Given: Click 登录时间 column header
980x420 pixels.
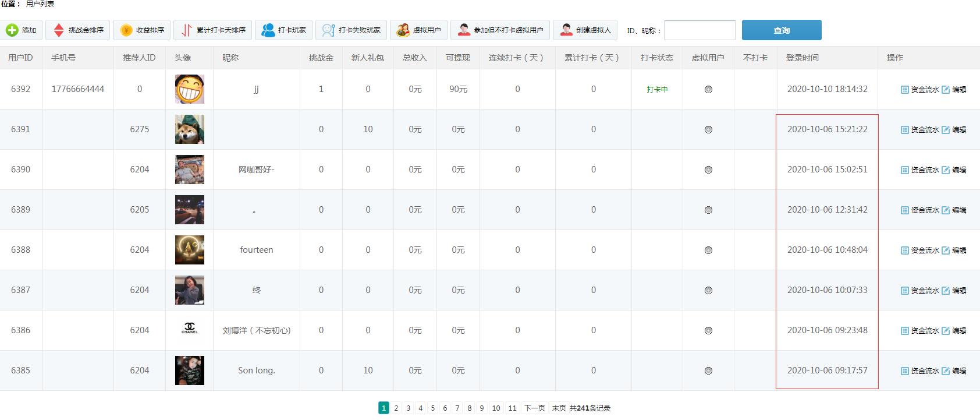Looking at the screenshot, I should tap(803, 58).
